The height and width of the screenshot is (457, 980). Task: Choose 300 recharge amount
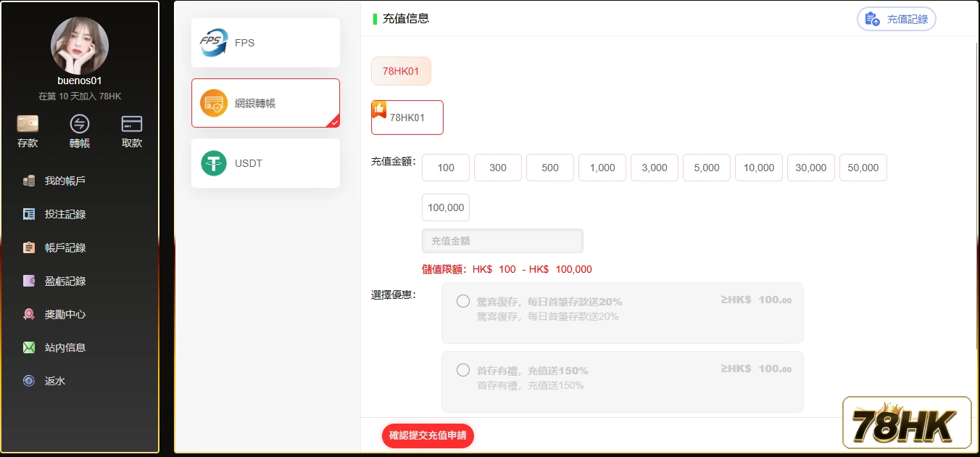(x=498, y=168)
